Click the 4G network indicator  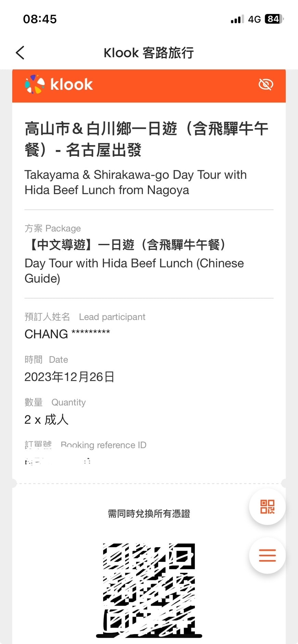(254, 19)
